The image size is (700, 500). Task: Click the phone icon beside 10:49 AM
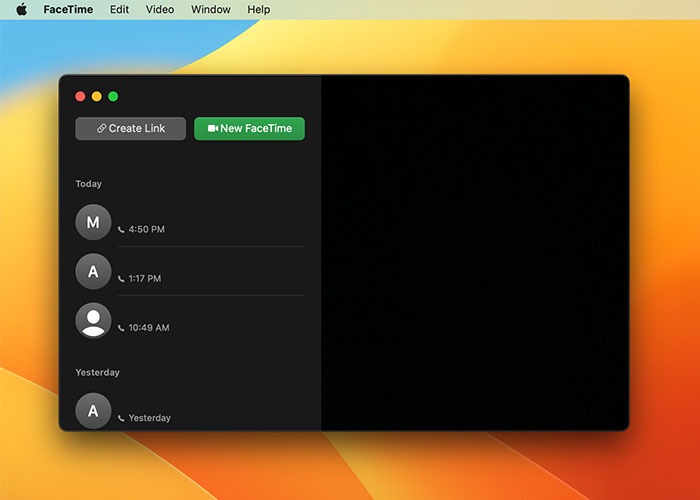[x=121, y=328]
